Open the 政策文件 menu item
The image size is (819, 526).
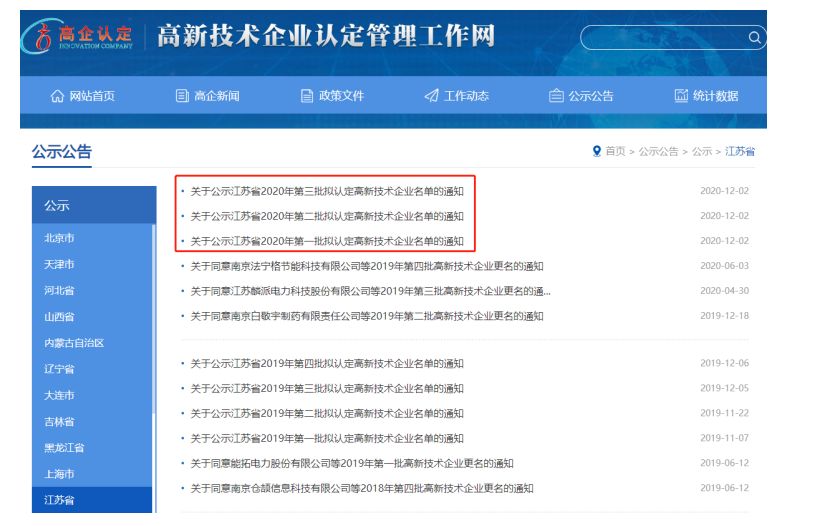[332, 96]
